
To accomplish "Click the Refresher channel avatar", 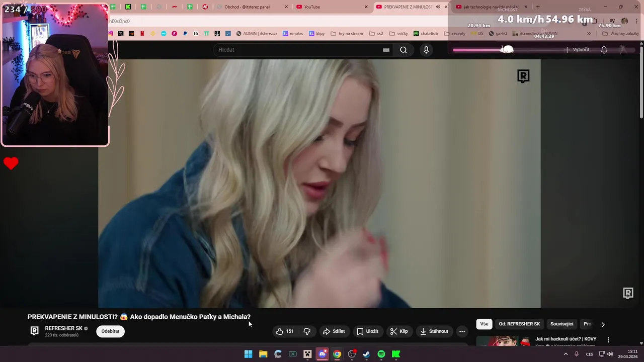I will click(34, 331).
